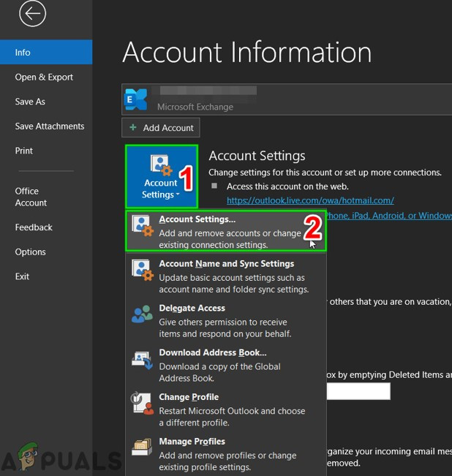Click the Download Address Book icon
The height and width of the screenshot is (476, 452).
coord(142,360)
